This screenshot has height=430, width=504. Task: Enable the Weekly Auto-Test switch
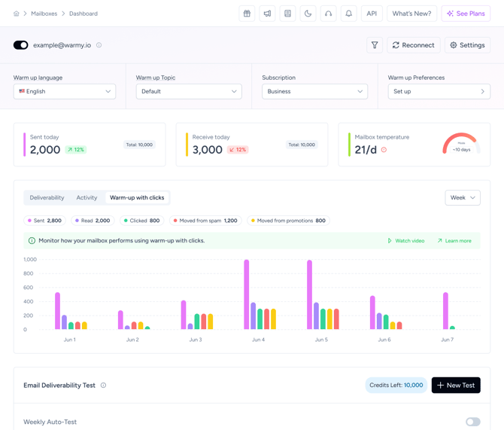(x=472, y=422)
